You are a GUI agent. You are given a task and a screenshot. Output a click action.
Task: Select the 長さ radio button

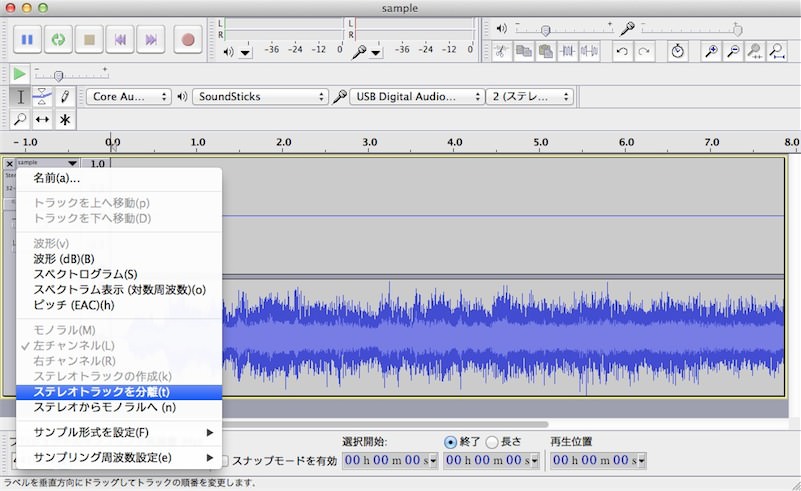[x=492, y=442]
